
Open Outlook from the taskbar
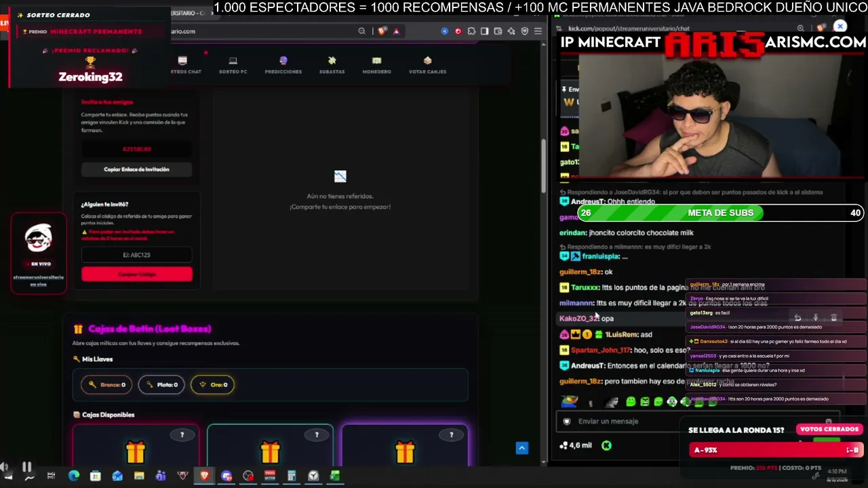pyautogui.click(x=117, y=476)
